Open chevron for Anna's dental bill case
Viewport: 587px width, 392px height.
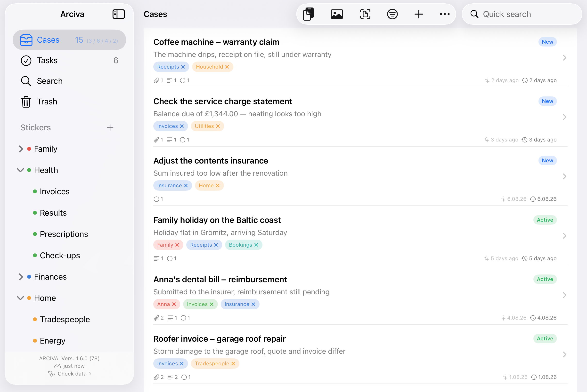click(x=564, y=295)
